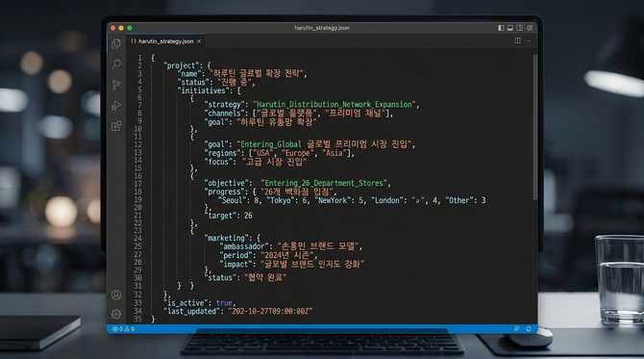This screenshot has height=359, width=644.
Task: Click the editor vertical scrollbar thumb
Action: (x=534, y=127)
